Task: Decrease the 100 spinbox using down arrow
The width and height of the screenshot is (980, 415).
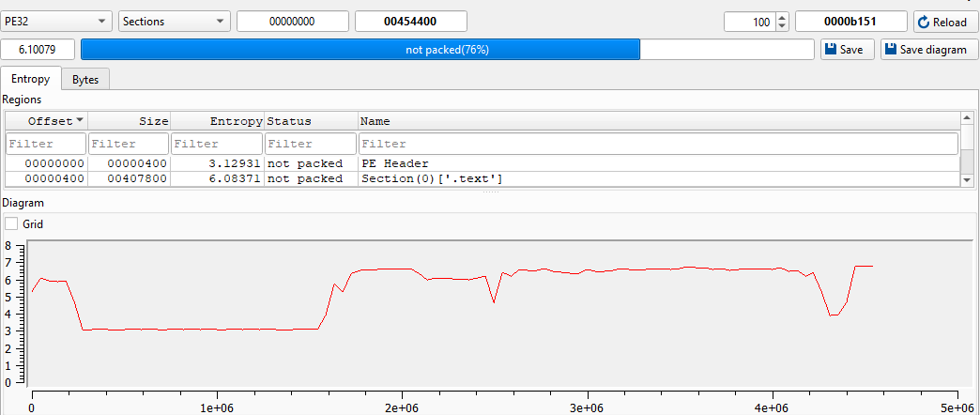Action: (783, 26)
